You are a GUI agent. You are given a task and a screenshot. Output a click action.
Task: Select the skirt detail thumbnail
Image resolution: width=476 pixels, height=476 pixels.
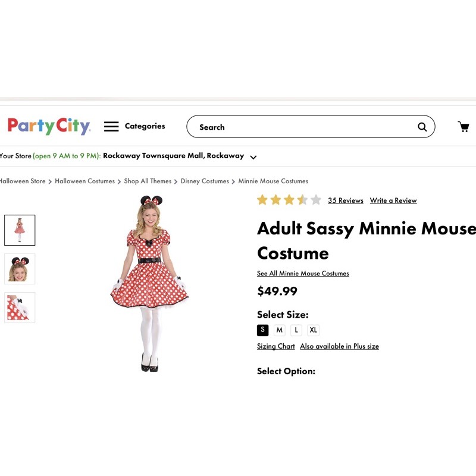20,308
